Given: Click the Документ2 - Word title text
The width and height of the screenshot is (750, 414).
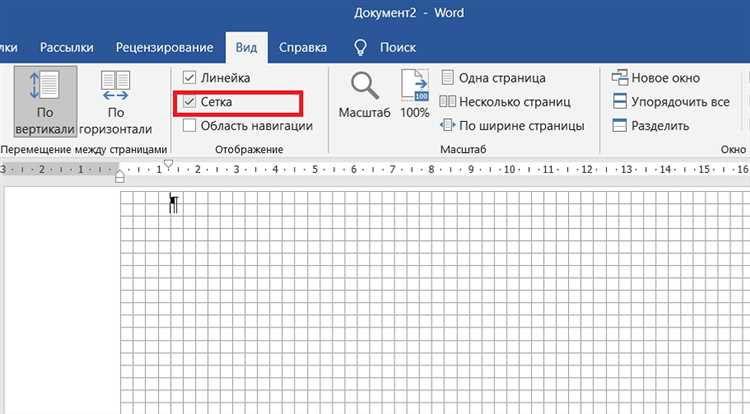Looking at the screenshot, I should (x=409, y=13).
